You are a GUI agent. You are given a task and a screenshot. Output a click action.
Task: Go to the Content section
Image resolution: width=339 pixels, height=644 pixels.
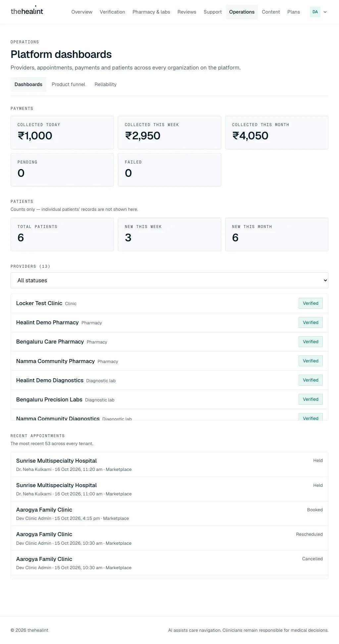[x=271, y=12]
